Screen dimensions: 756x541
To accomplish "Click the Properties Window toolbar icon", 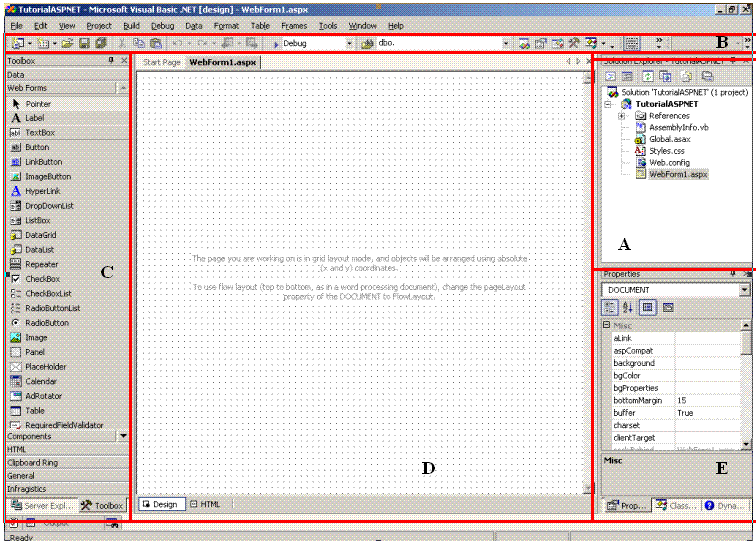I will [x=540, y=43].
